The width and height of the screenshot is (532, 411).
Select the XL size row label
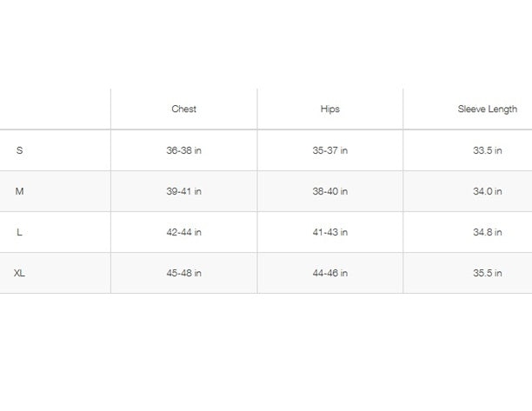(x=19, y=273)
